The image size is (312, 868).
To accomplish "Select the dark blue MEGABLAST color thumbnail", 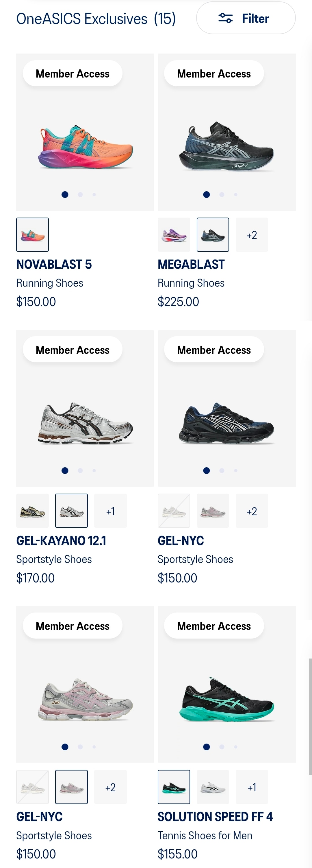I will pyautogui.click(x=213, y=235).
